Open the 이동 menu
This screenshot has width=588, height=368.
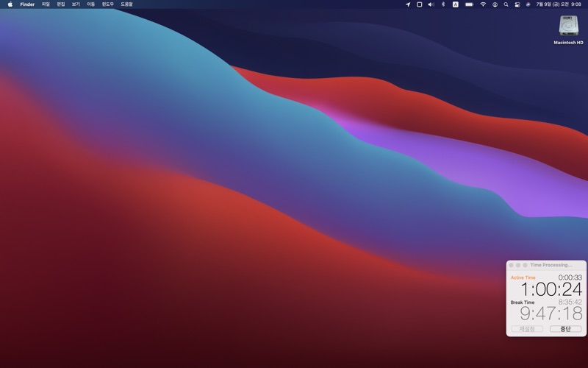tap(90, 4)
